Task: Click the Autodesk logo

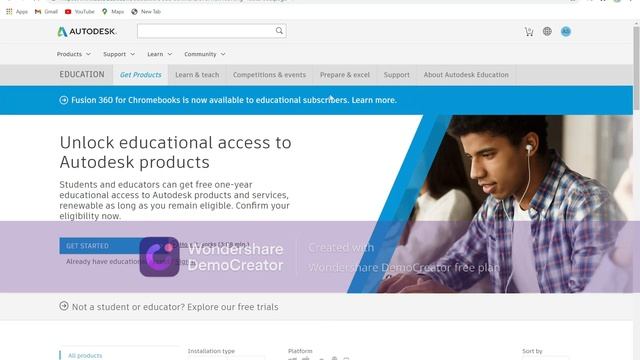Action: point(87,31)
